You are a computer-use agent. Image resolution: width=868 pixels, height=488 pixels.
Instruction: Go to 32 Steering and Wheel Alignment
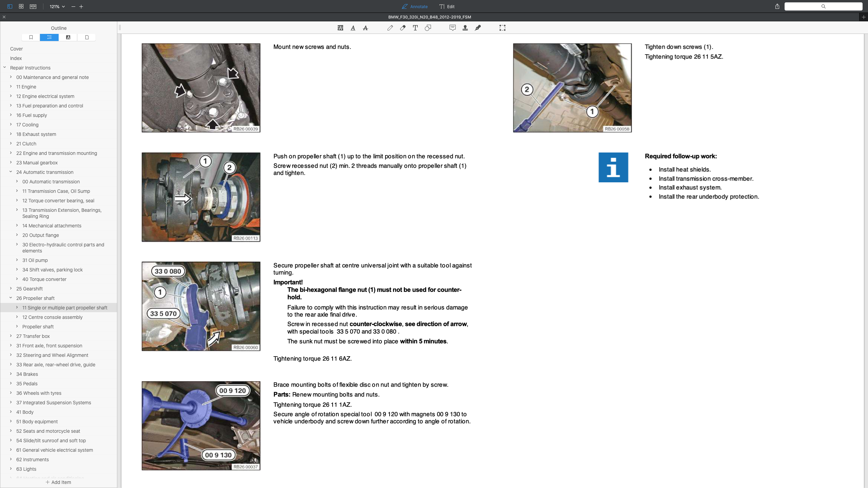52,355
